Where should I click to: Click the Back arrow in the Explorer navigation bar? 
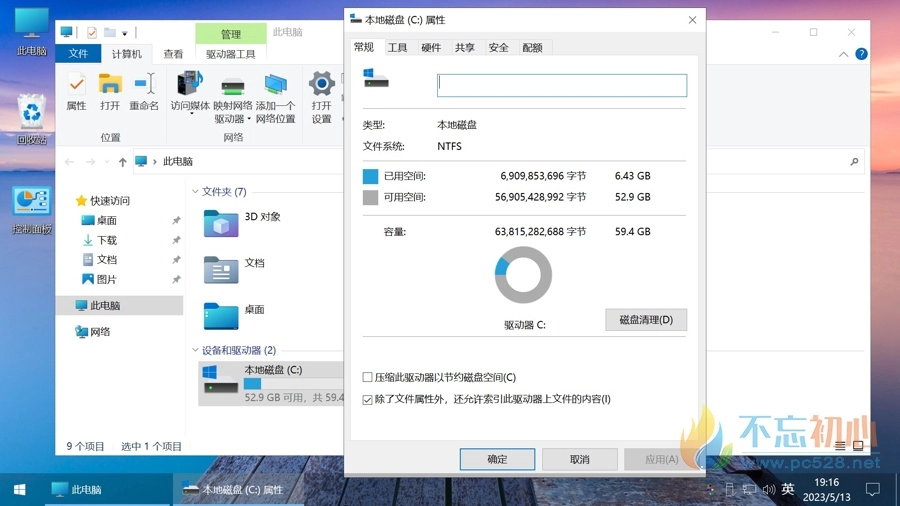click(69, 162)
